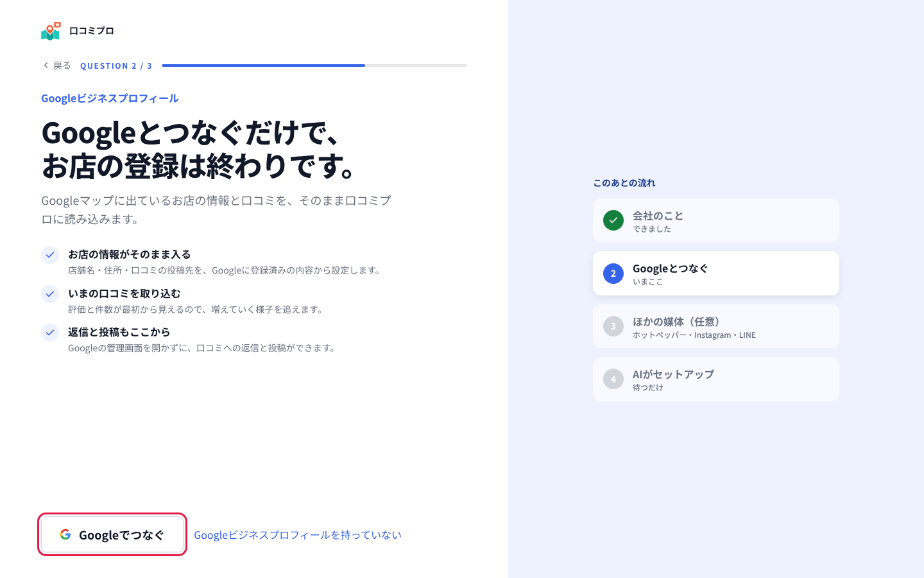Select the ほかの媒体（任意） step card
Viewport: 924px width, 578px height.
[x=716, y=326]
